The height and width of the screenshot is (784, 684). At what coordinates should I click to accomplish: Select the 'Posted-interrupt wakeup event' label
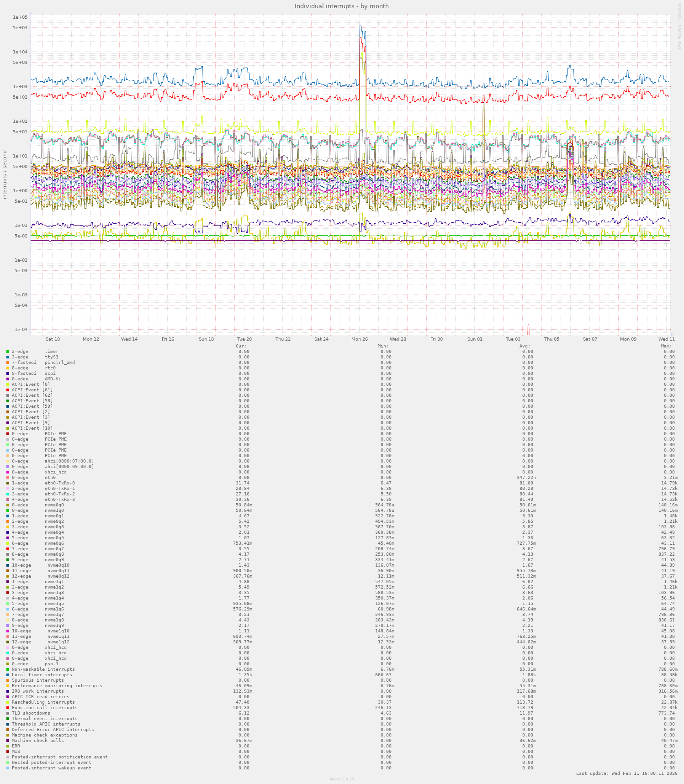52,768
